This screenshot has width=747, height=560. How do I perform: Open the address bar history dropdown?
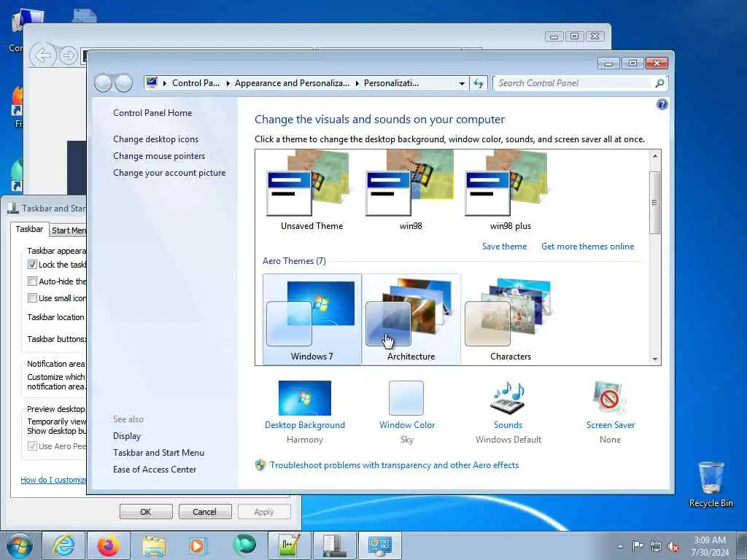tap(462, 83)
